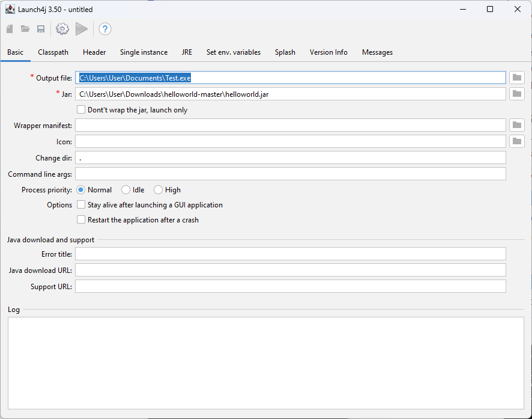Go to the Single instance tab
Viewport: 532px width, 419px height.
[144, 52]
